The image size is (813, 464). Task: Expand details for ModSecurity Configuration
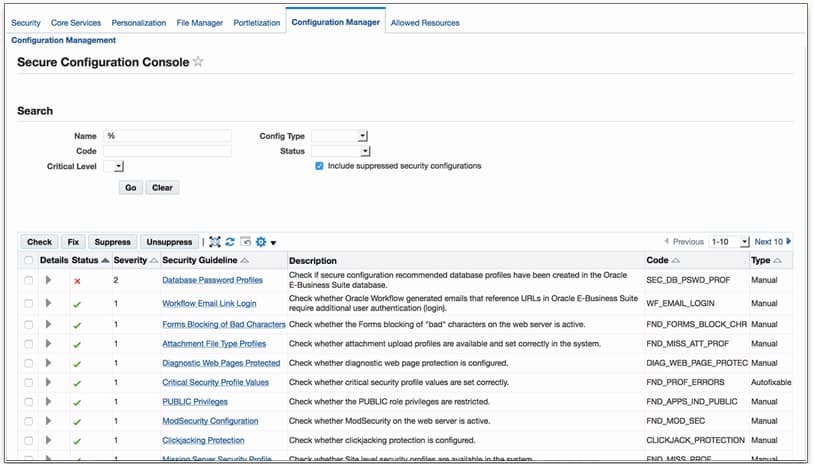(48, 420)
